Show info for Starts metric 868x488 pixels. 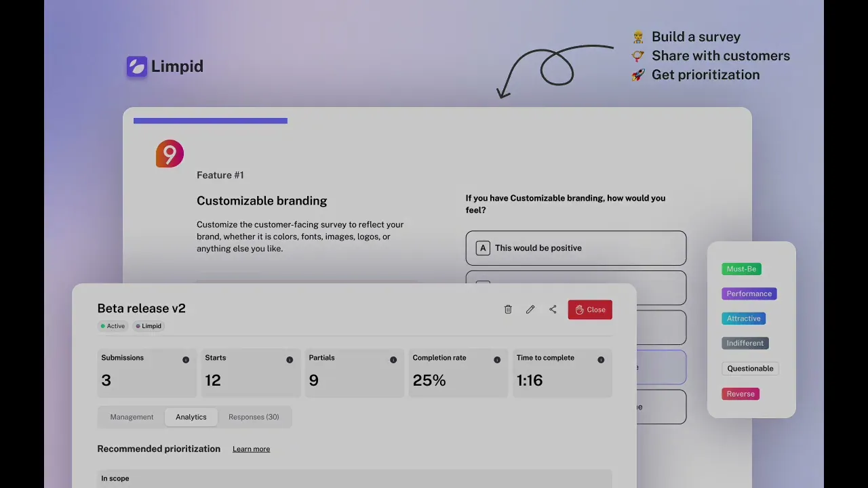(290, 360)
